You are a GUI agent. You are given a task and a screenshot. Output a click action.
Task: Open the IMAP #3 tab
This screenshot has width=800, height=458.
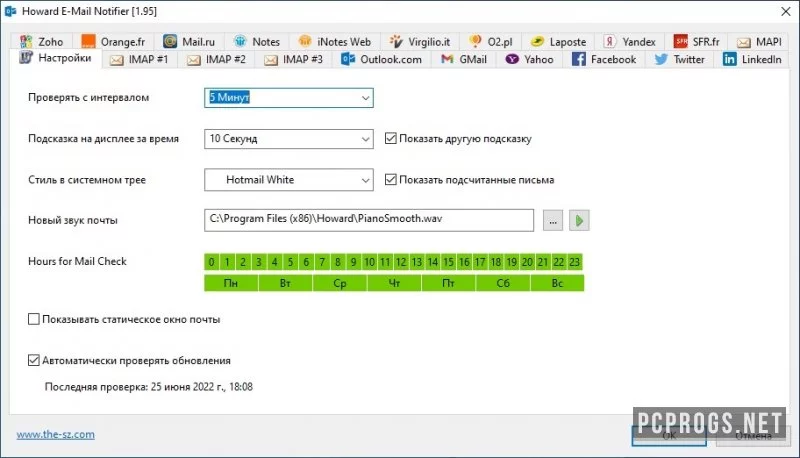293,60
